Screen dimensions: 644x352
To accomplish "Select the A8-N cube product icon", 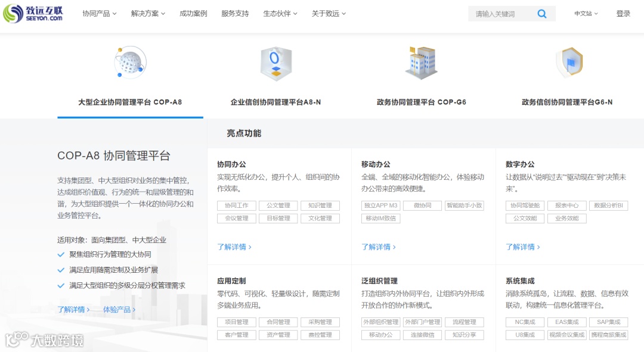I will pos(276,63).
